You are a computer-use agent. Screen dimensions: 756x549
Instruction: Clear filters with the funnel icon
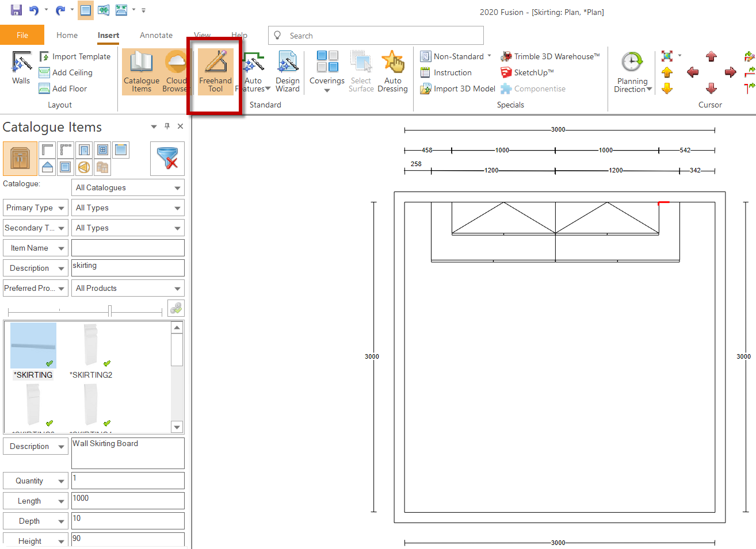167,158
